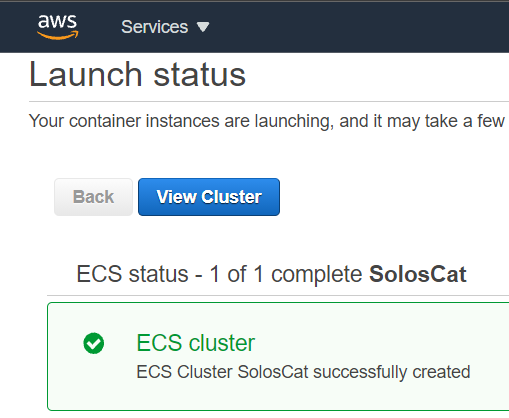Go back using the Back button
The image size is (509, 418).
click(x=93, y=197)
